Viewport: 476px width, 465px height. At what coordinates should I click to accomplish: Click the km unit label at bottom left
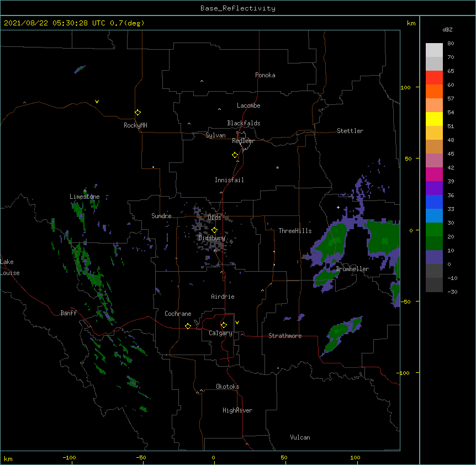8,459
